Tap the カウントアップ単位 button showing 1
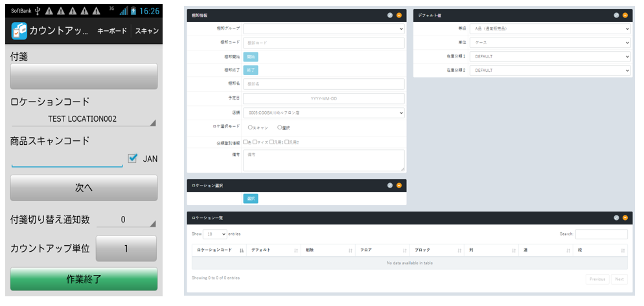This screenshot has width=644, height=306. click(126, 248)
